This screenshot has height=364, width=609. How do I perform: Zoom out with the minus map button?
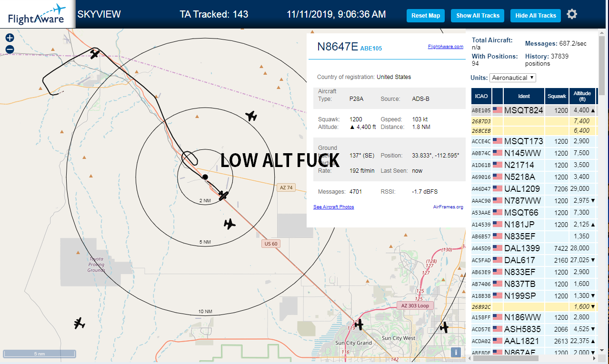point(10,49)
